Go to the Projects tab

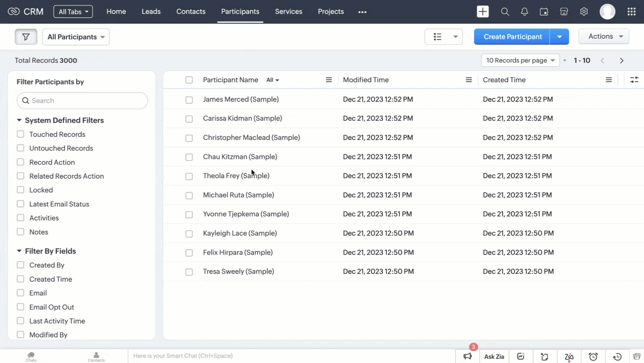331,12
